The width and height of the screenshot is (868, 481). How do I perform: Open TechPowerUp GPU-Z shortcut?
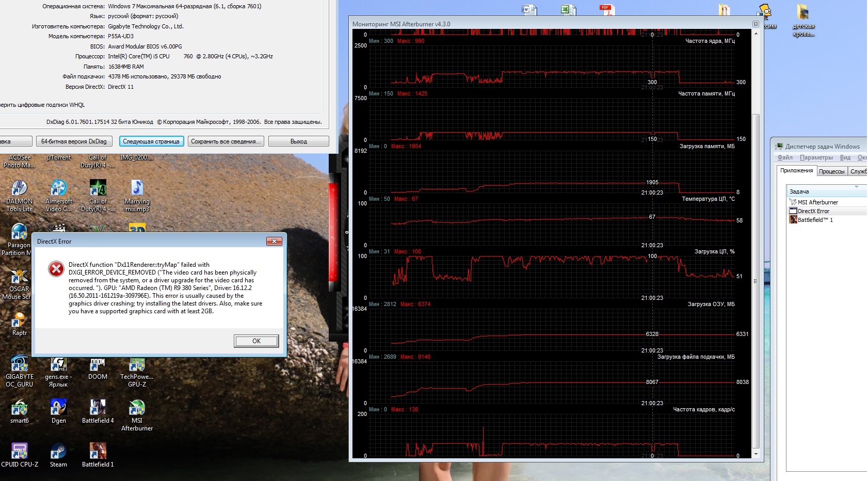click(137, 371)
